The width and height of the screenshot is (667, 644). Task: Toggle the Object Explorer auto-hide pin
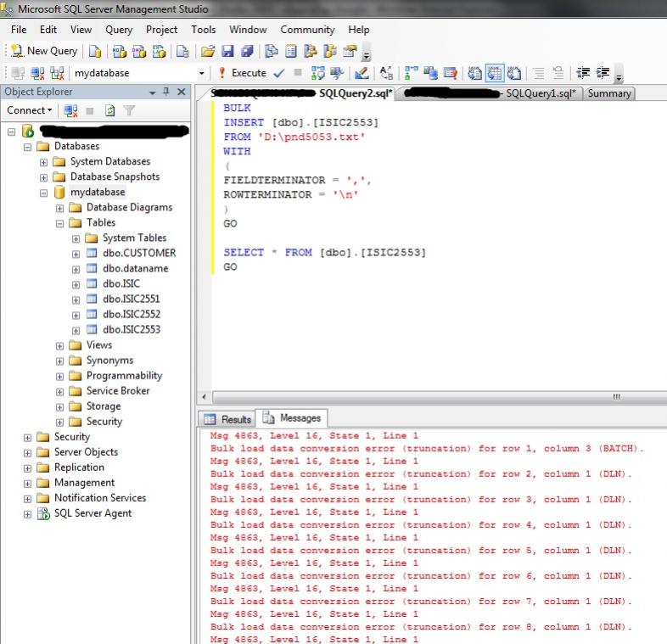(x=166, y=92)
